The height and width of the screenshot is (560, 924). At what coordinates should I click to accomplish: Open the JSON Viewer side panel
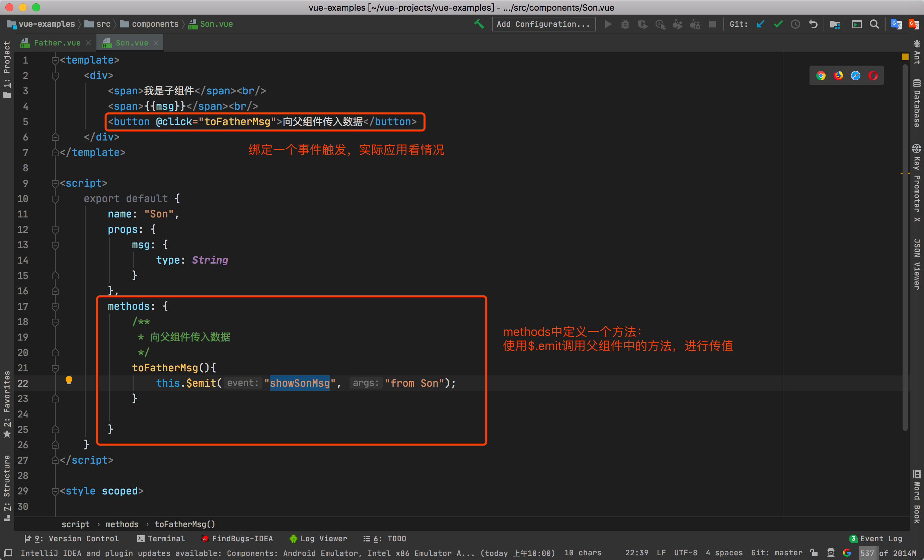click(x=917, y=264)
